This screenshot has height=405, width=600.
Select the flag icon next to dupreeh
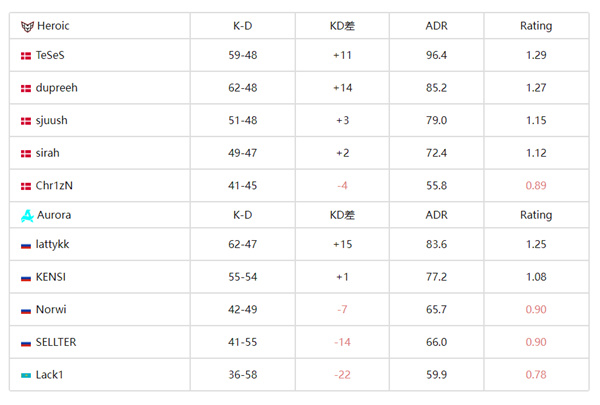26,88
